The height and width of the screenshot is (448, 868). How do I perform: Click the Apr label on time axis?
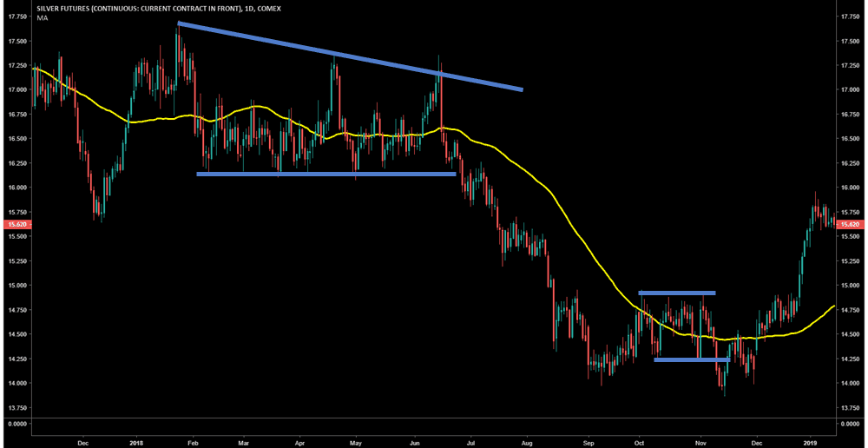(x=300, y=443)
